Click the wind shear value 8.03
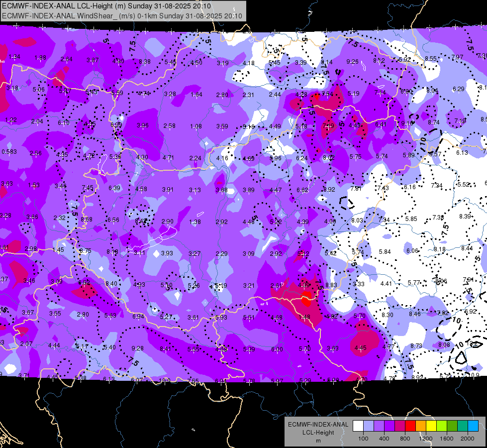 pos(357,220)
